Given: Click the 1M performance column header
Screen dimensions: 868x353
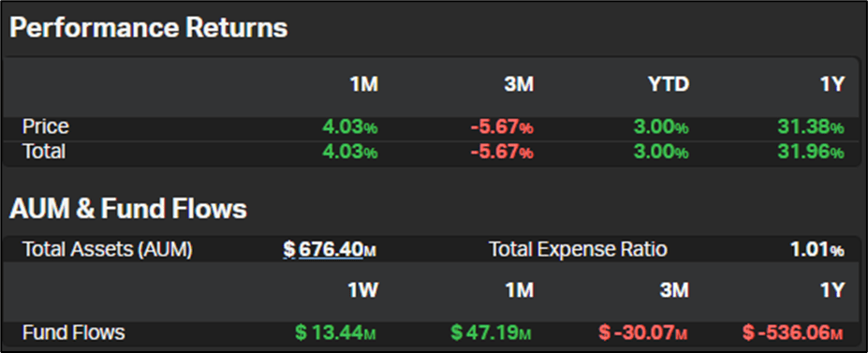Looking at the screenshot, I should (363, 84).
